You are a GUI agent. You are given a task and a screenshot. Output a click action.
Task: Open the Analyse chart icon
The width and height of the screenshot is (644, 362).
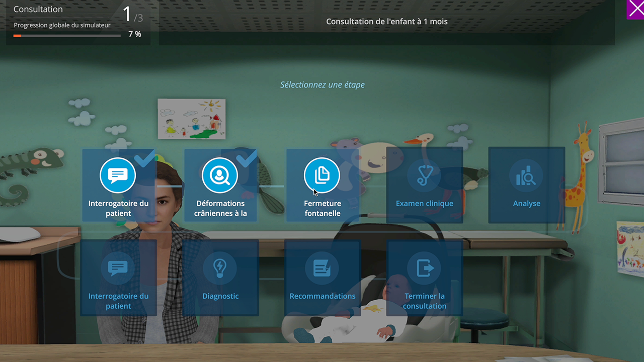coord(527,175)
